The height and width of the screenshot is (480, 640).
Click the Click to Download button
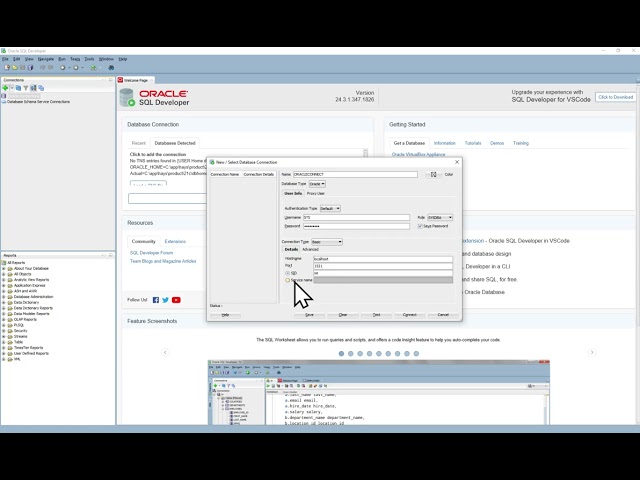[x=616, y=97]
